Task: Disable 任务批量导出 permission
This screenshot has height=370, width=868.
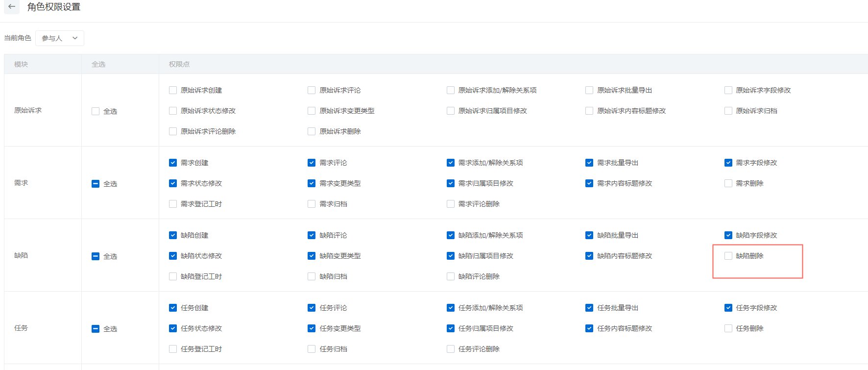Action: (x=589, y=308)
